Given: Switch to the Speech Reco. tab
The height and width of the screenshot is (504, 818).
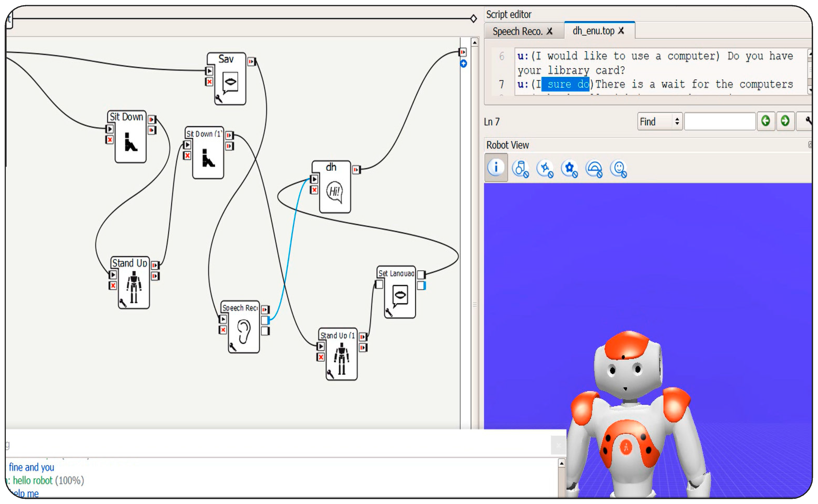Looking at the screenshot, I should 517,31.
